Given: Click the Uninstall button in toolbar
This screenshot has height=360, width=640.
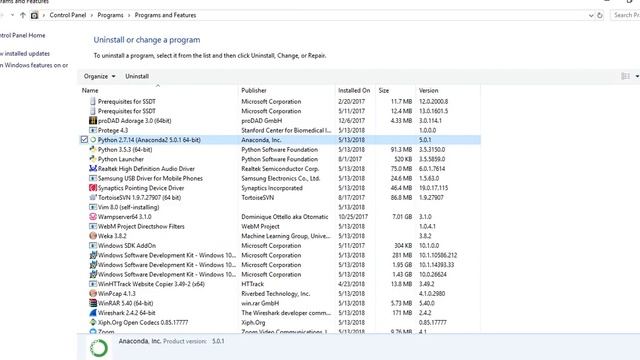Looking at the screenshot, I should pyautogui.click(x=137, y=76).
